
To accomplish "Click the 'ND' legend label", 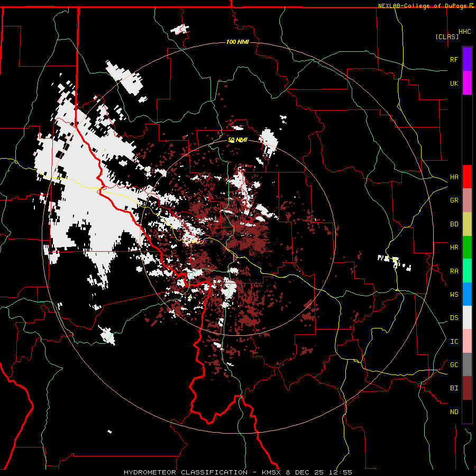I will click(x=454, y=412).
